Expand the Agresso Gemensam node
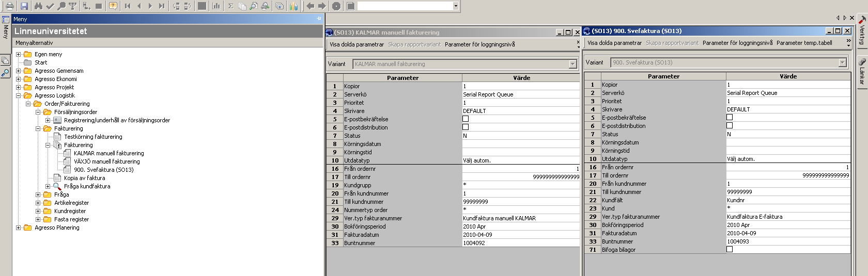Screen dimensions: 868x276 (x=19, y=71)
